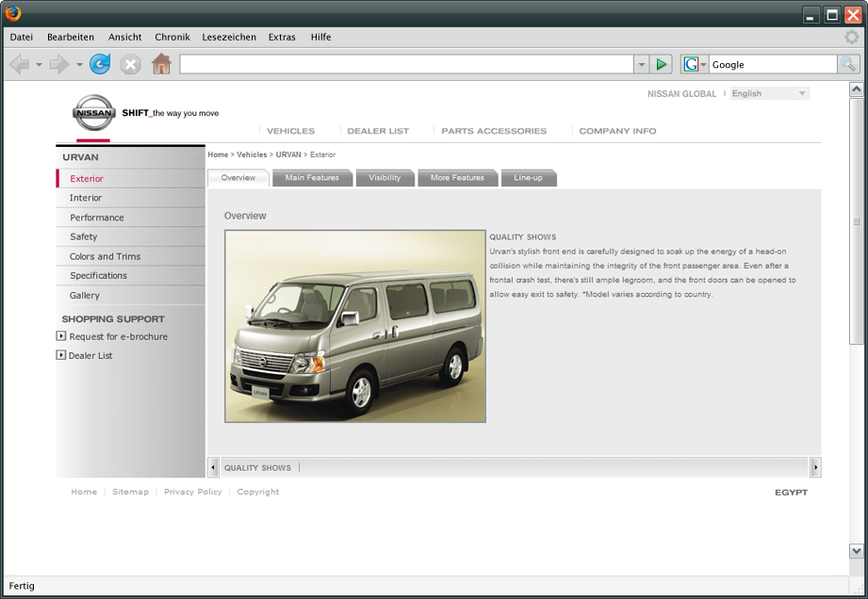Open the Datei menu
The width and height of the screenshot is (868, 599).
(x=21, y=37)
